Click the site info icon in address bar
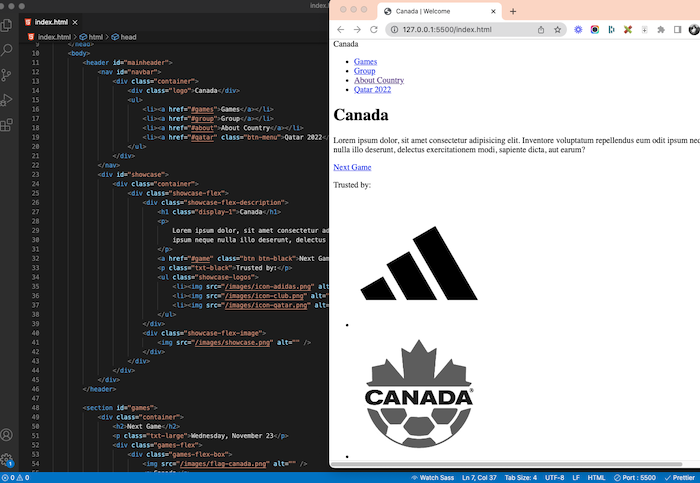This screenshot has width=700, height=483. coord(394,29)
